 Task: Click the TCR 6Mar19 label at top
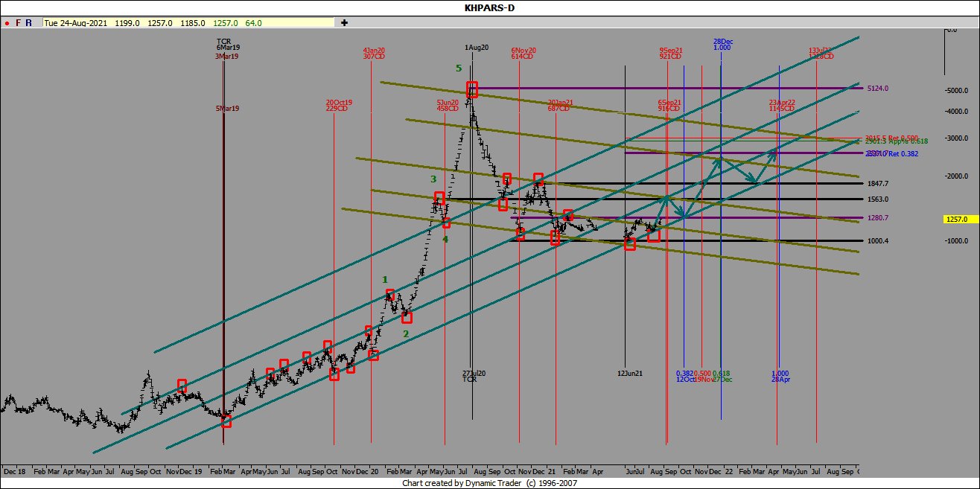227,44
